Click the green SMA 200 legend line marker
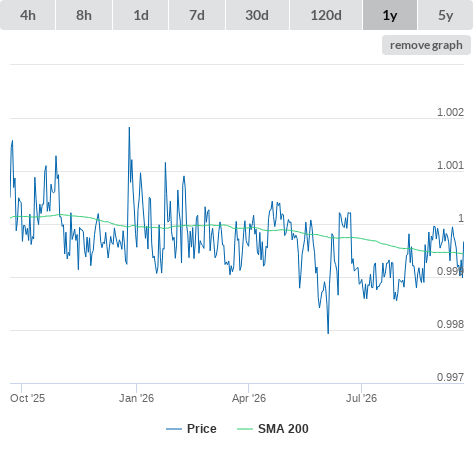 (x=245, y=429)
